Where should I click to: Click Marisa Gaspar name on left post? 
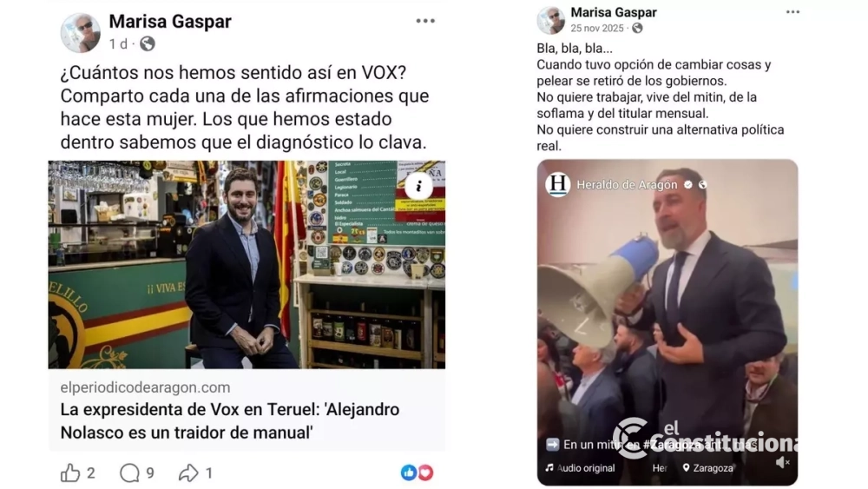[170, 22]
